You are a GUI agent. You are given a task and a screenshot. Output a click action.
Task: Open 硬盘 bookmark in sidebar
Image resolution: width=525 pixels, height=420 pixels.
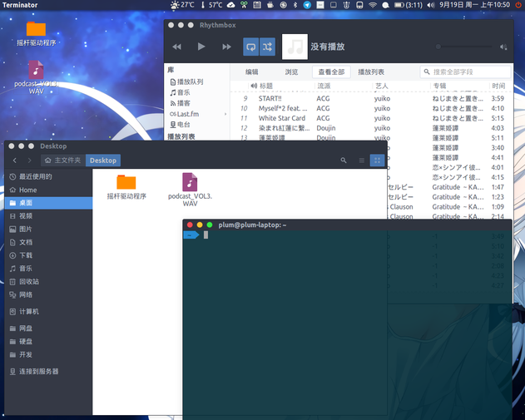pyautogui.click(x=48, y=341)
